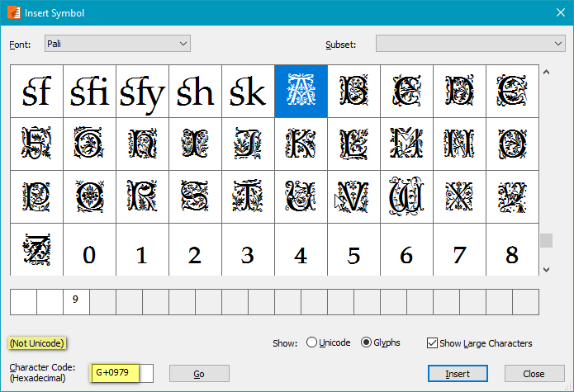Click the Character Code hexadecimal field

(x=121, y=373)
